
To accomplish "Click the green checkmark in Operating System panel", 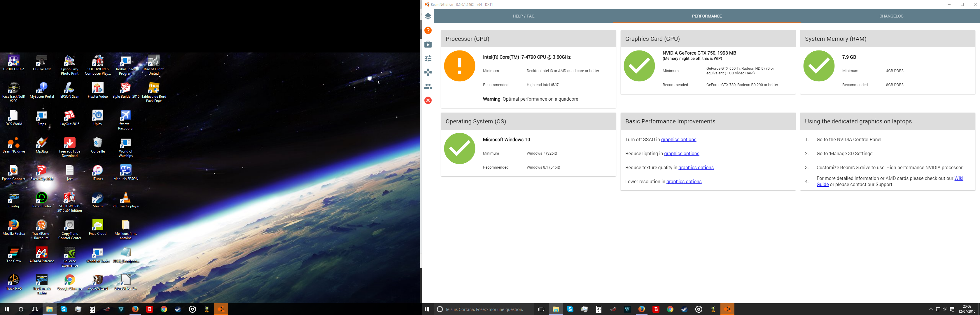I will pyautogui.click(x=460, y=148).
